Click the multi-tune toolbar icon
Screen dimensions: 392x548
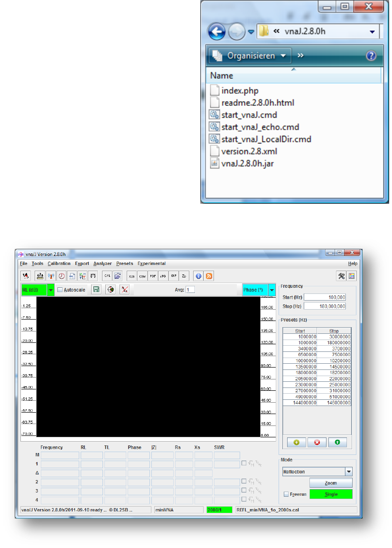[83, 276]
